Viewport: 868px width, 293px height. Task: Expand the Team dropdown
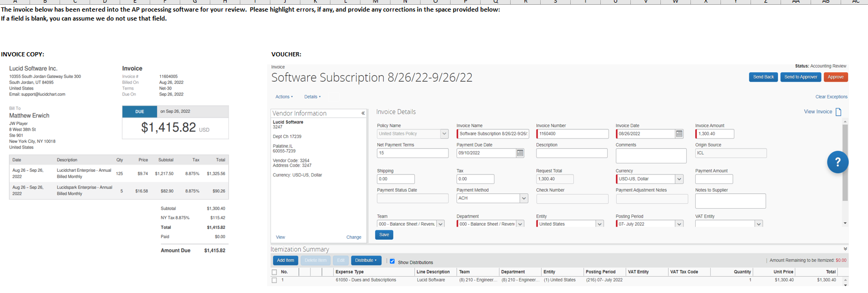point(441,224)
